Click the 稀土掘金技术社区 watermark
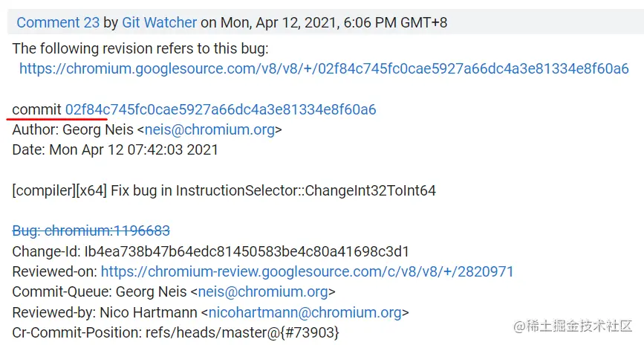Screen dimensions: 644x345 [x=573, y=326]
